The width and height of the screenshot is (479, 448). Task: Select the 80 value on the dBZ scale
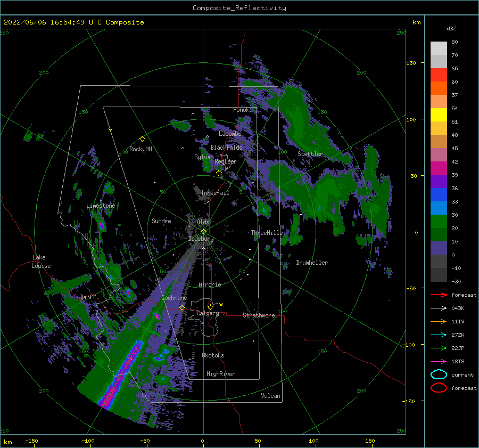455,42
